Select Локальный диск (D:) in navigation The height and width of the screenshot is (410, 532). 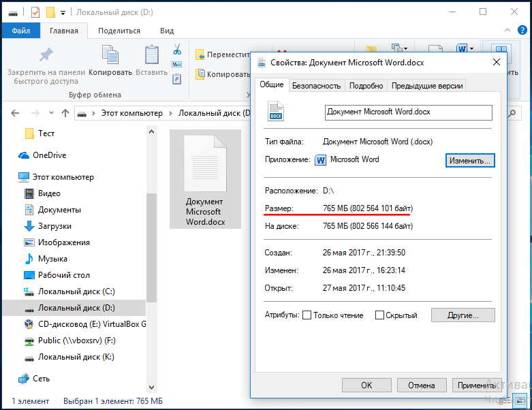click(74, 308)
